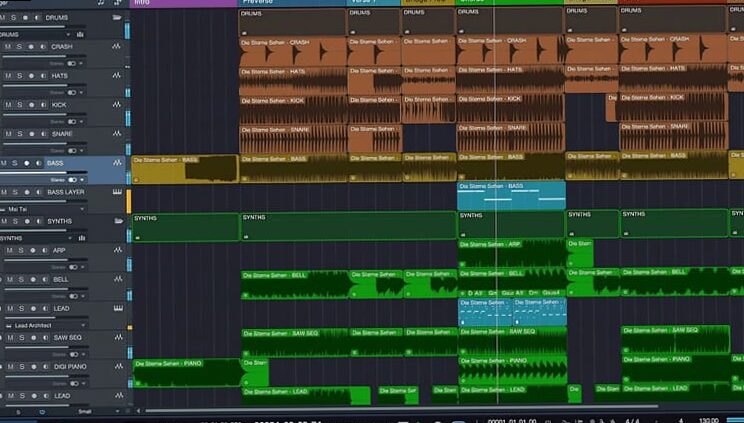Arm record on the KICK track
This screenshot has width=744, height=423.
point(31,105)
